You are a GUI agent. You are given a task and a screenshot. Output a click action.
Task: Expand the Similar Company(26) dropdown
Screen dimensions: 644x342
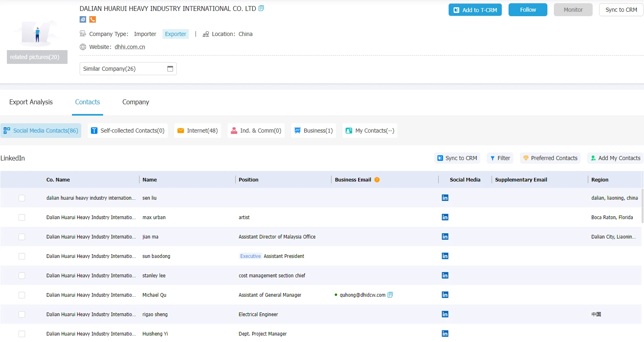128,69
